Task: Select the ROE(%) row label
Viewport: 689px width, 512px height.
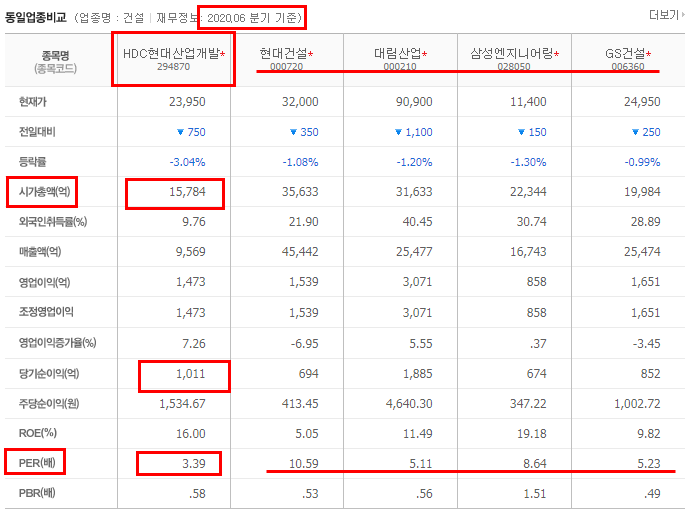Action: [37, 433]
